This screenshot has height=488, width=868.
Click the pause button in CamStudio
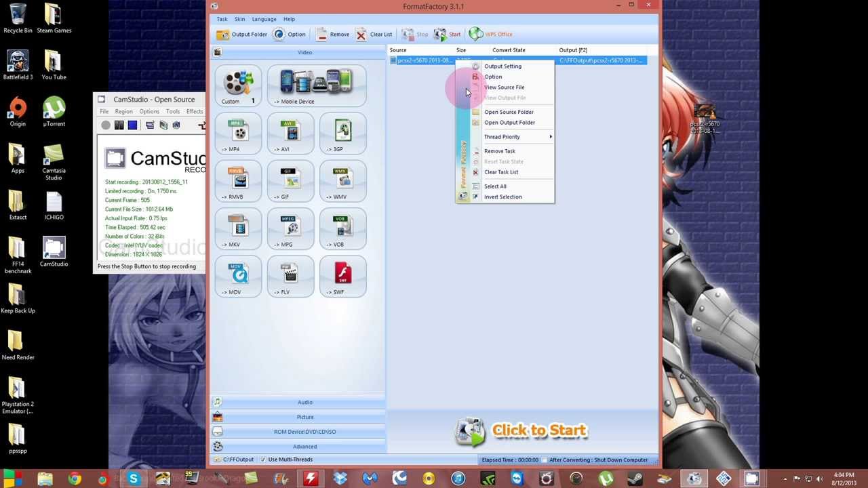point(119,125)
